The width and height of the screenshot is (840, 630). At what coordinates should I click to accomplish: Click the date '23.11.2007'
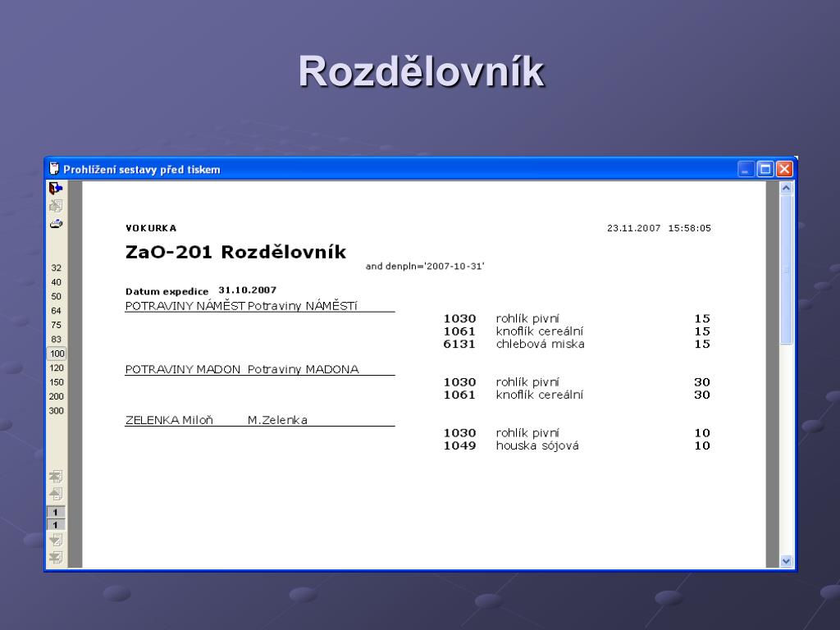(634, 228)
